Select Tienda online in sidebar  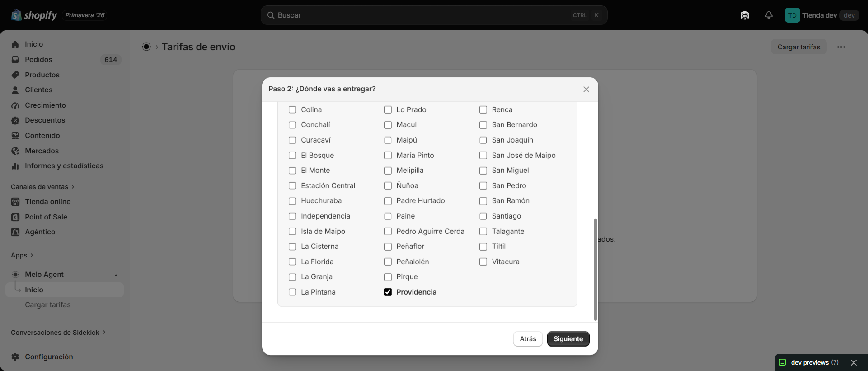(47, 202)
